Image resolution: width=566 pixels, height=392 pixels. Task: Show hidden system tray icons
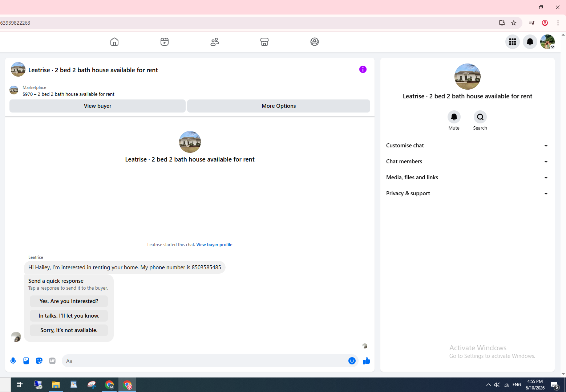tap(489, 385)
